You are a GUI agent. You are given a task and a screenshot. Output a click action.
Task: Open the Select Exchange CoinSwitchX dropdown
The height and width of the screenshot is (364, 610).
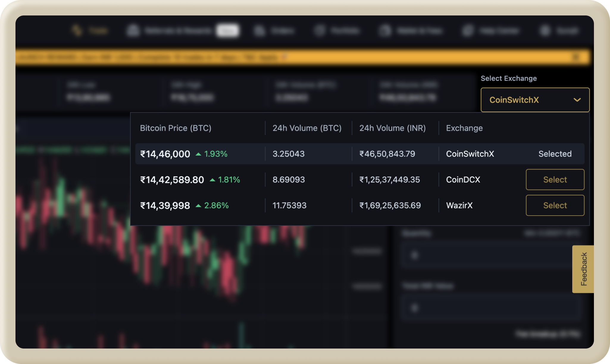click(535, 100)
